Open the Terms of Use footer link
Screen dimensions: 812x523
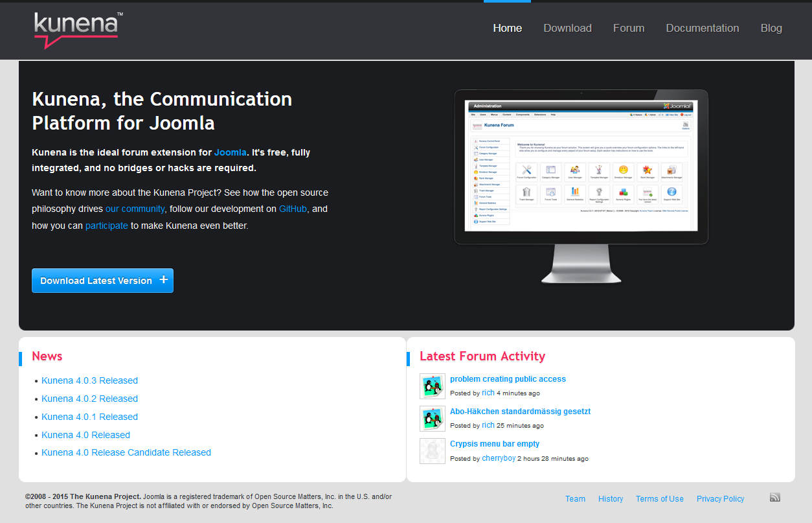tap(659, 499)
